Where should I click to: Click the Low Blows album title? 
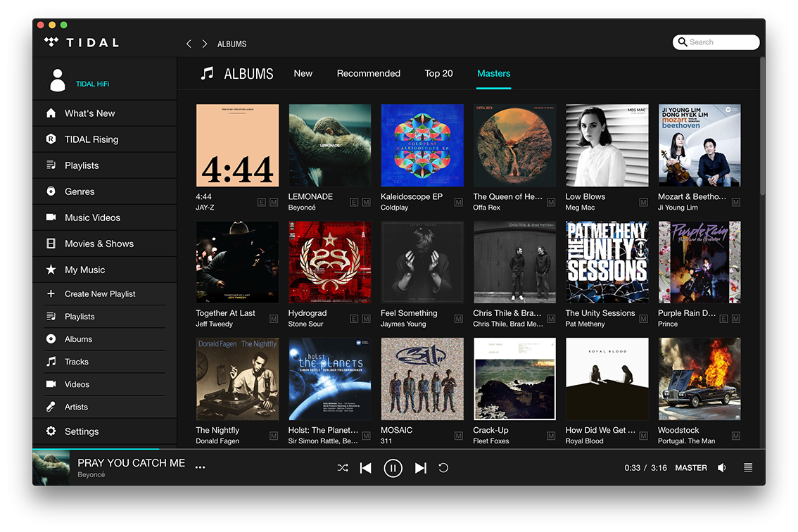[585, 196]
